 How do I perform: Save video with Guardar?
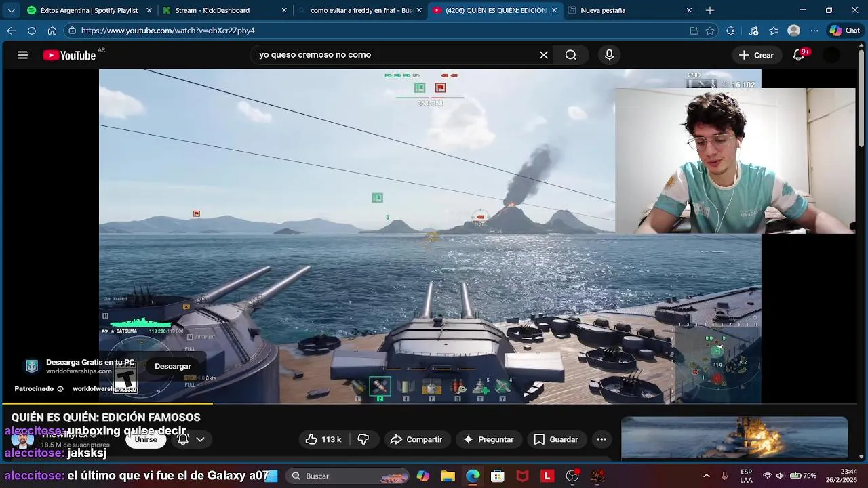(x=556, y=439)
